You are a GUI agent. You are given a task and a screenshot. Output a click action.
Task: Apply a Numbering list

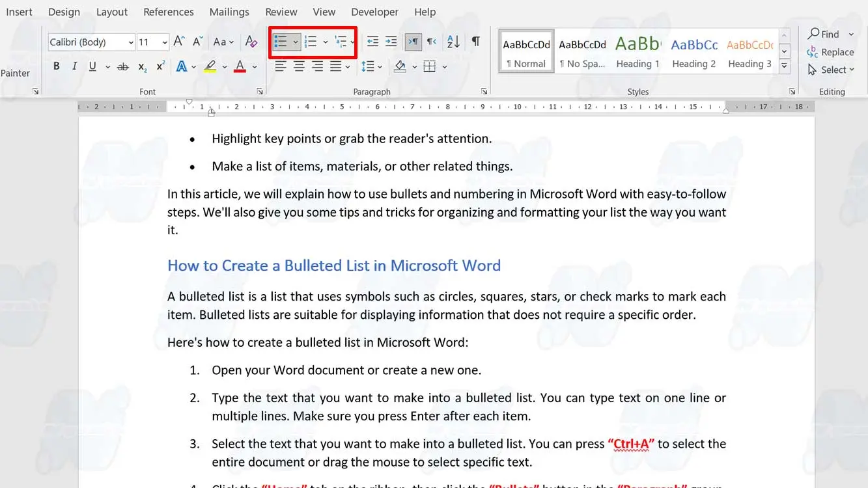pos(311,42)
